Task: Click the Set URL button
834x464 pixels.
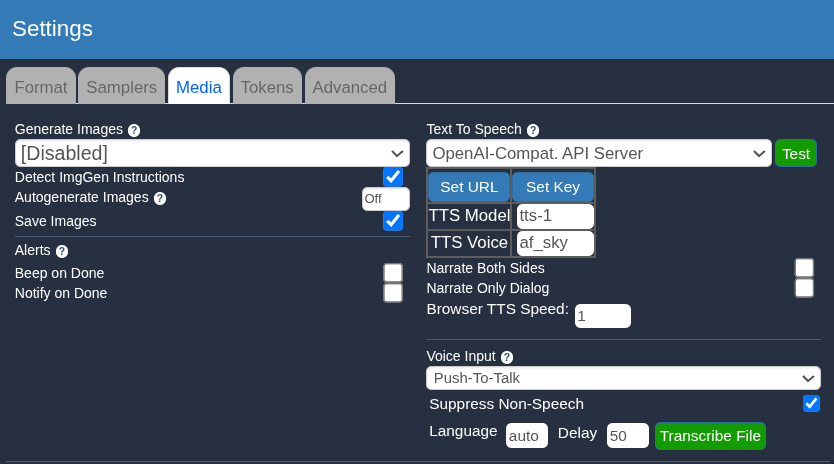Action: click(469, 187)
